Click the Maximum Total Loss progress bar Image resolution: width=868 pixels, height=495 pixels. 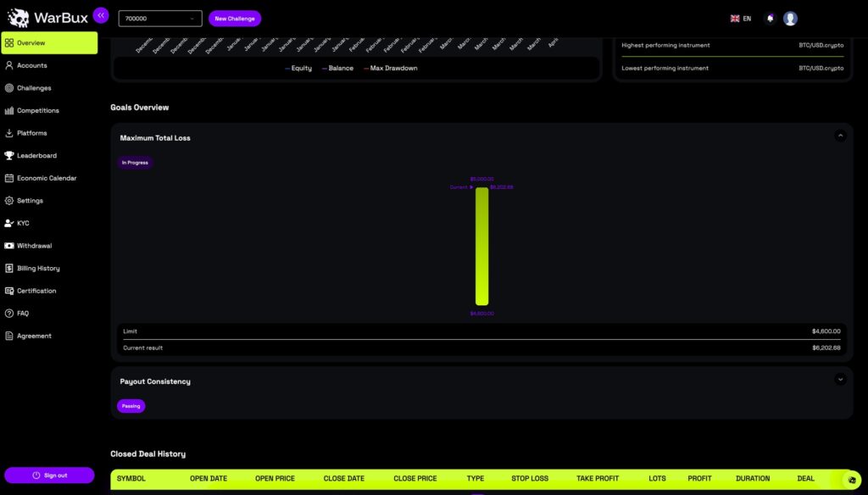(x=481, y=246)
